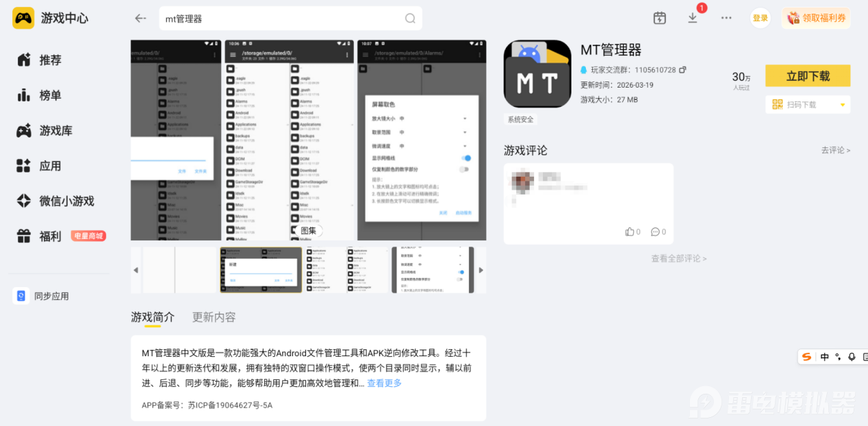
Task: Switch to the 更新内容 tab
Action: 214,317
